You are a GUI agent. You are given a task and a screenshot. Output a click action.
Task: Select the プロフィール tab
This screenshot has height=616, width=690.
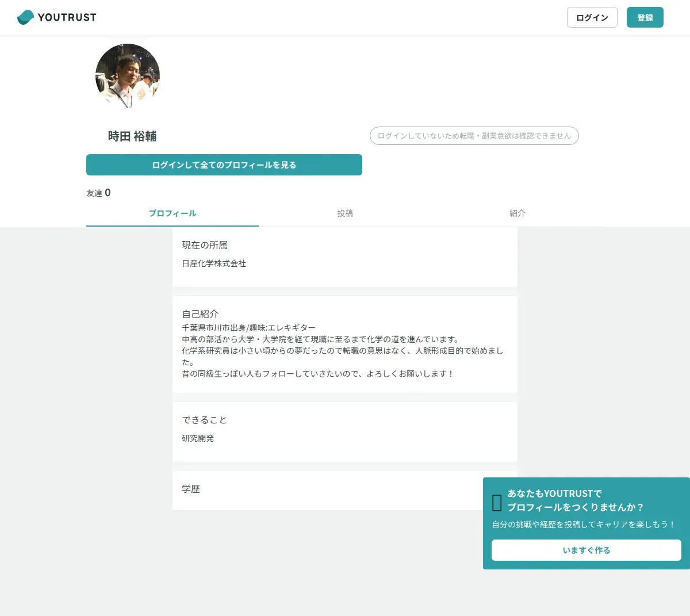172,213
